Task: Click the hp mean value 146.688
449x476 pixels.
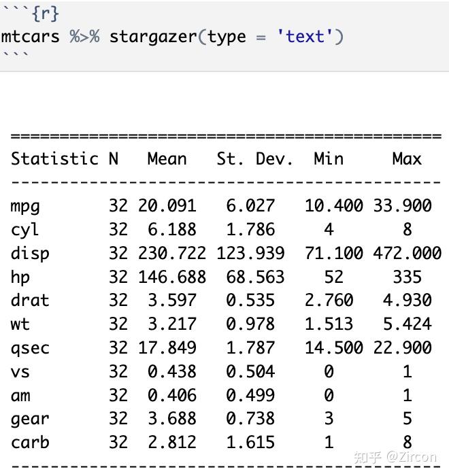Action: coord(171,277)
